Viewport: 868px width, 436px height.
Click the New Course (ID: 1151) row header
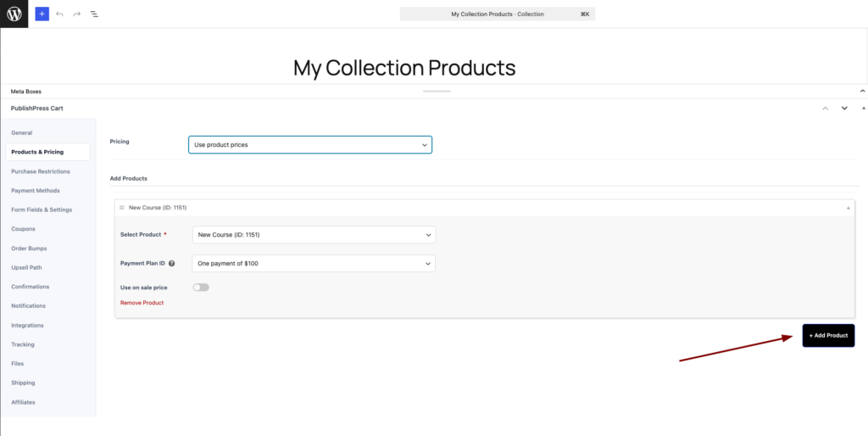(484, 208)
